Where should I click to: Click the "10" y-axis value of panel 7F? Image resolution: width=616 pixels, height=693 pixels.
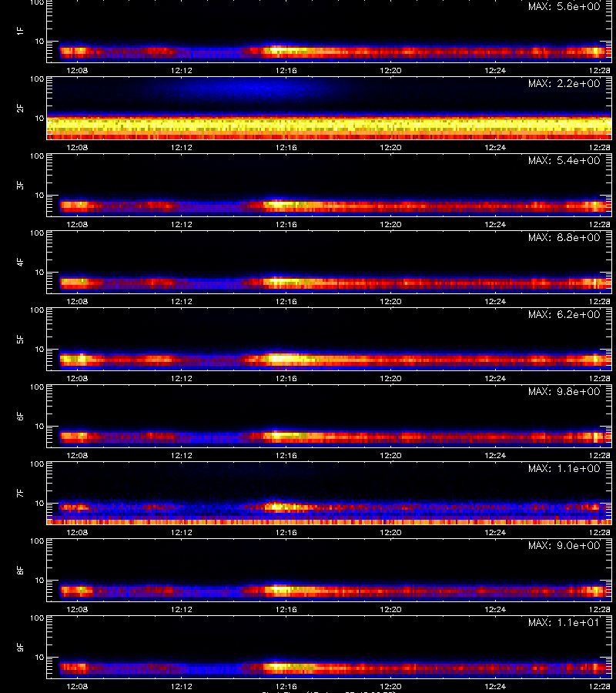coord(39,504)
